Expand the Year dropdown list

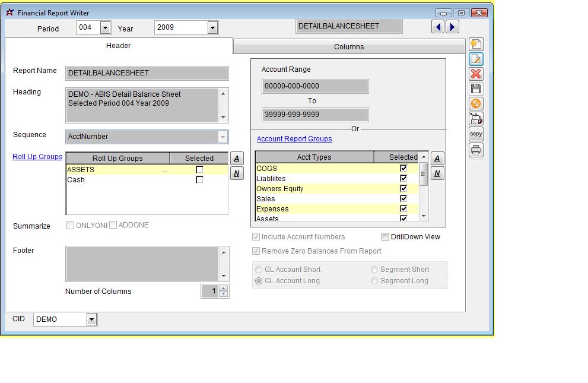coord(212,27)
